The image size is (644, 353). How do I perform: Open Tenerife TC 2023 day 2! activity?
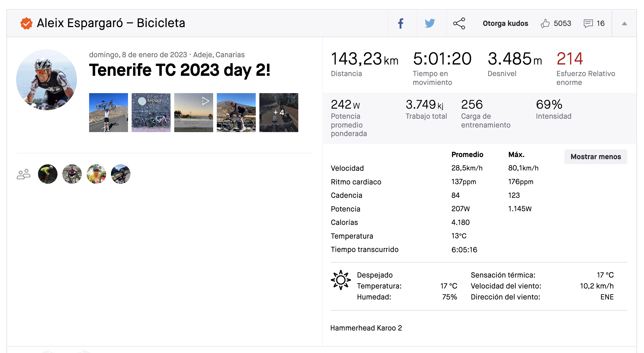coord(179,70)
